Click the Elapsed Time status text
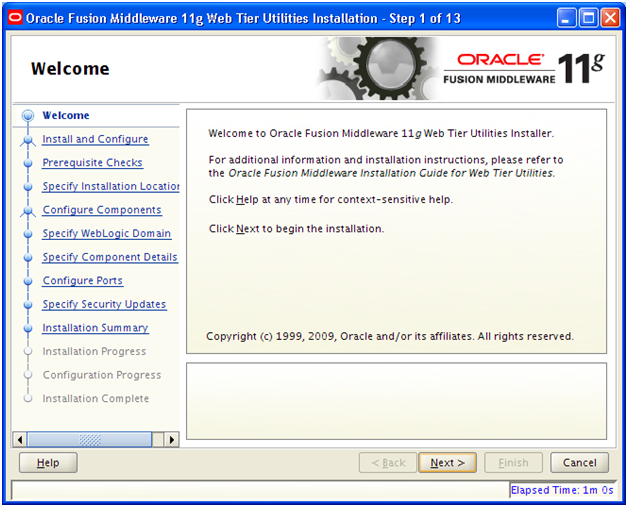 click(x=562, y=490)
